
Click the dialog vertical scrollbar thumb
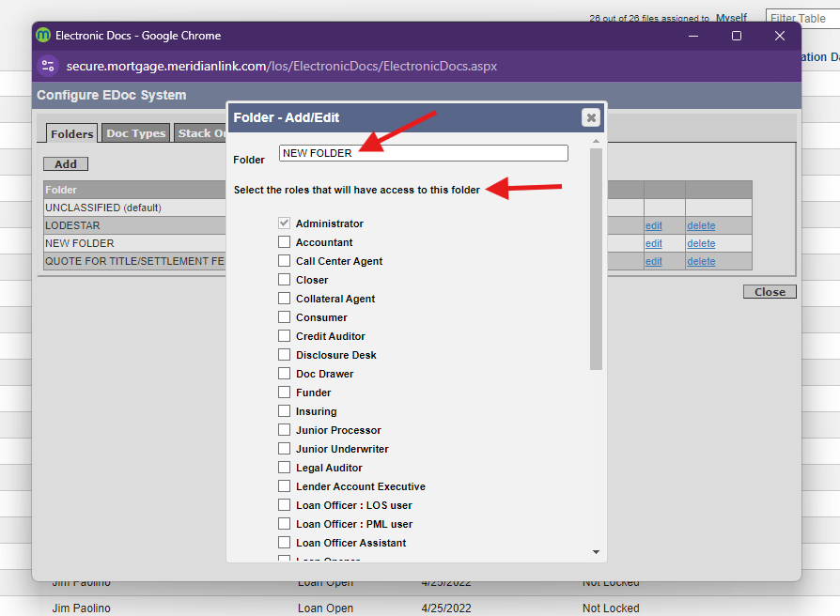596,259
